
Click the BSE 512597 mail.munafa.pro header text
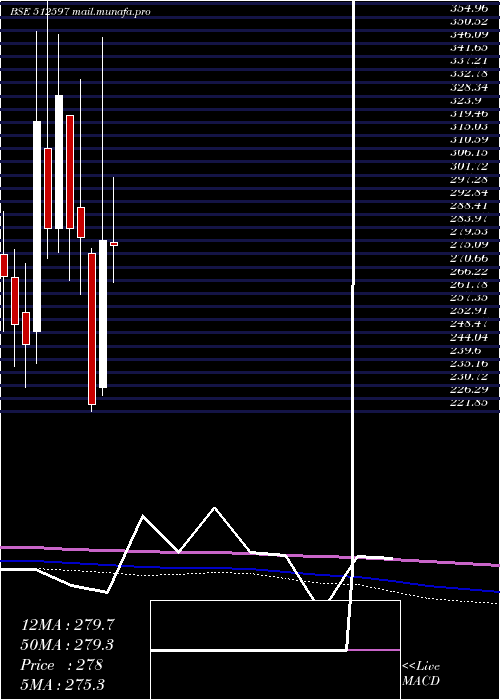(80, 12)
